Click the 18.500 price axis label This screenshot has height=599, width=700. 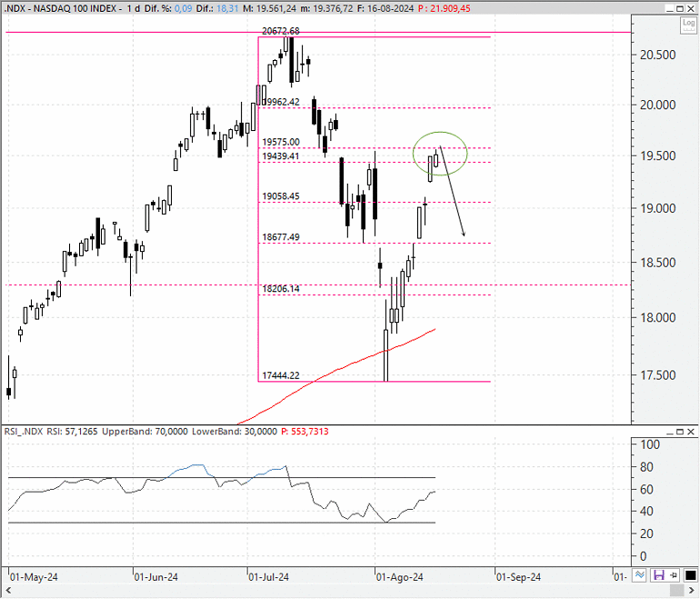658,263
